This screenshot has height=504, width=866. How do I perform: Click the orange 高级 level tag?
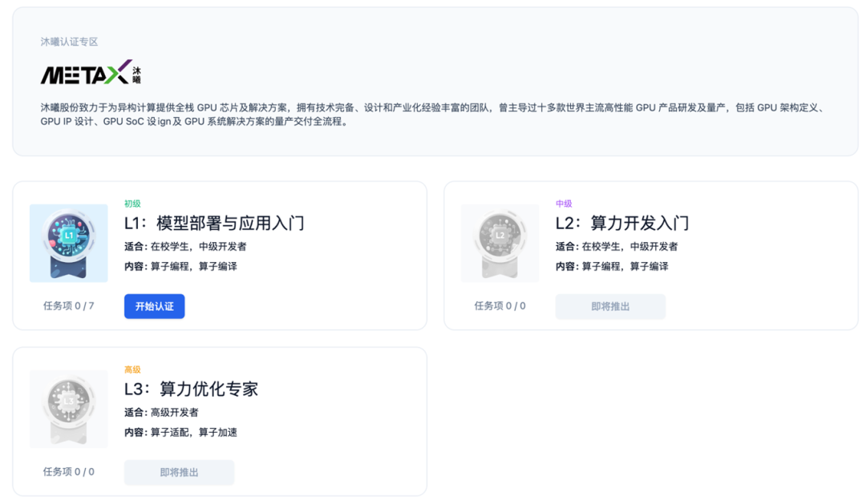click(132, 369)
